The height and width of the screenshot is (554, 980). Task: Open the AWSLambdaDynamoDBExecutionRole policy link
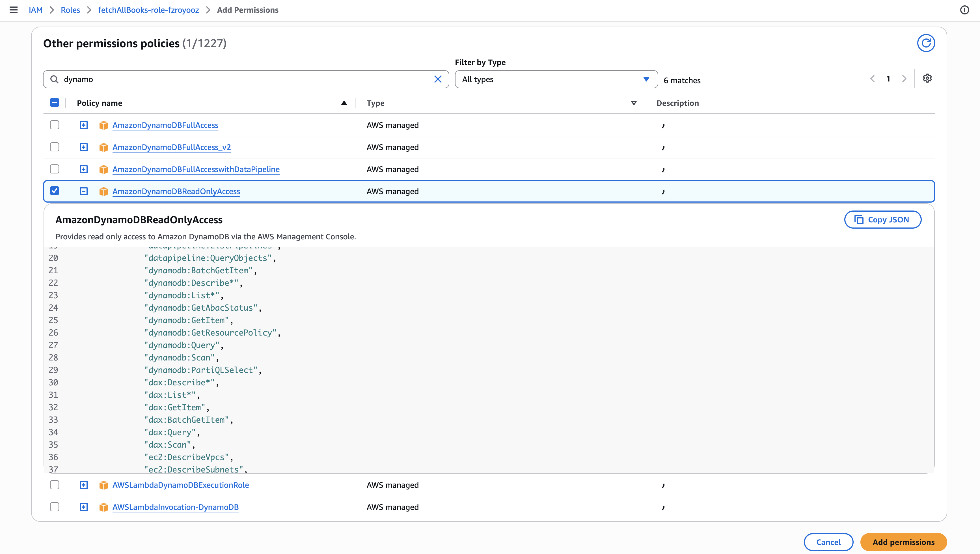[181, 485]
